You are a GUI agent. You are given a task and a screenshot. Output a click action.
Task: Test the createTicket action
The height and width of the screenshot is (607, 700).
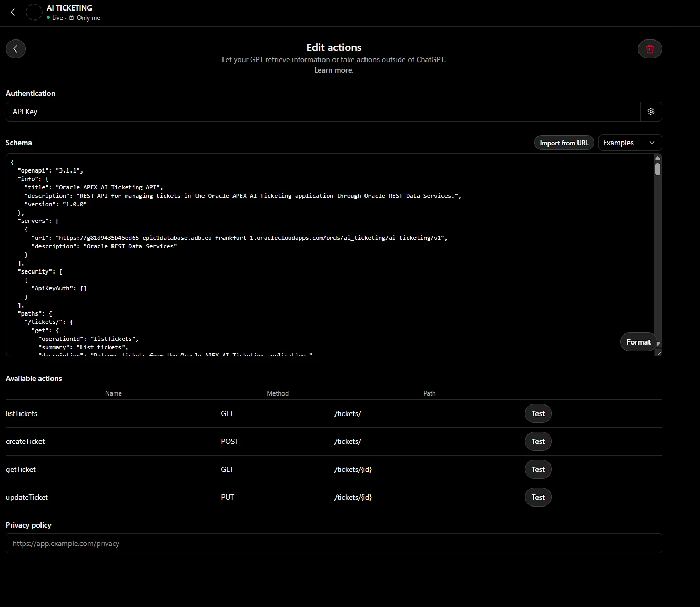pyautogui.click(x=538, y=441)
